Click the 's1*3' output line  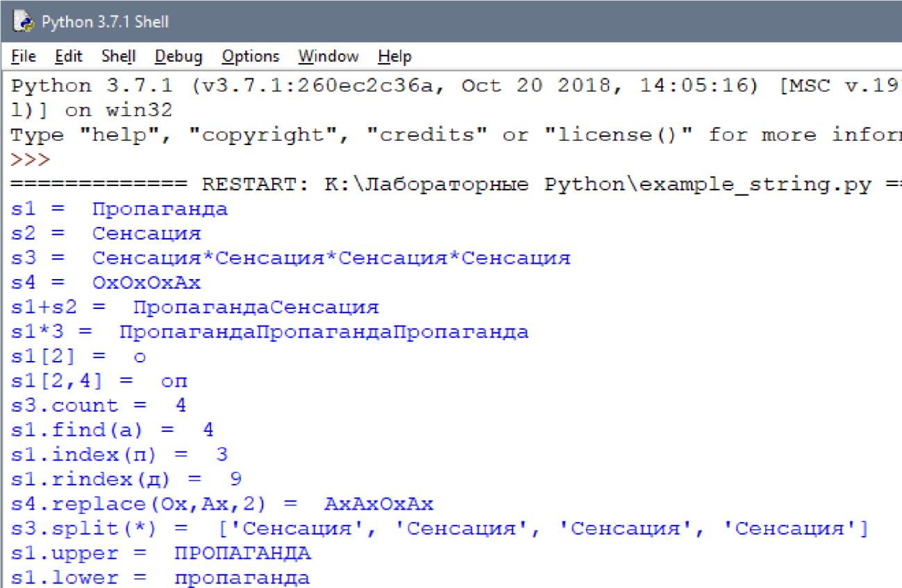[269, 332]
